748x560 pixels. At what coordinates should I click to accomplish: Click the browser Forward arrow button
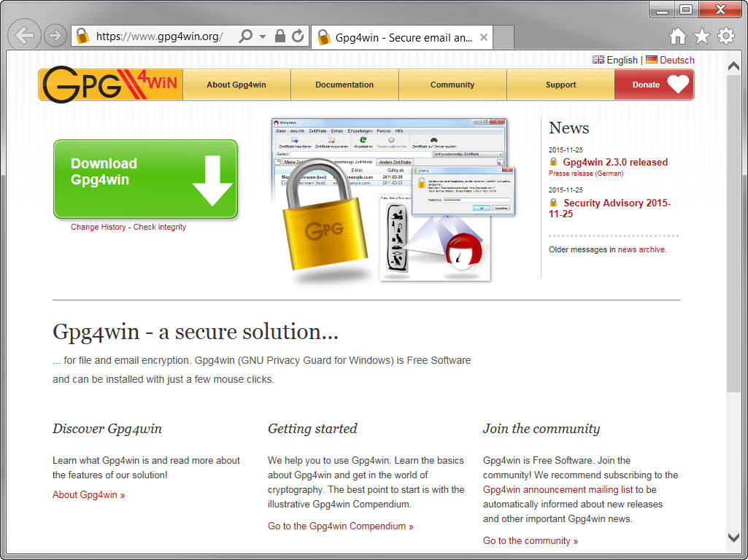55,35
